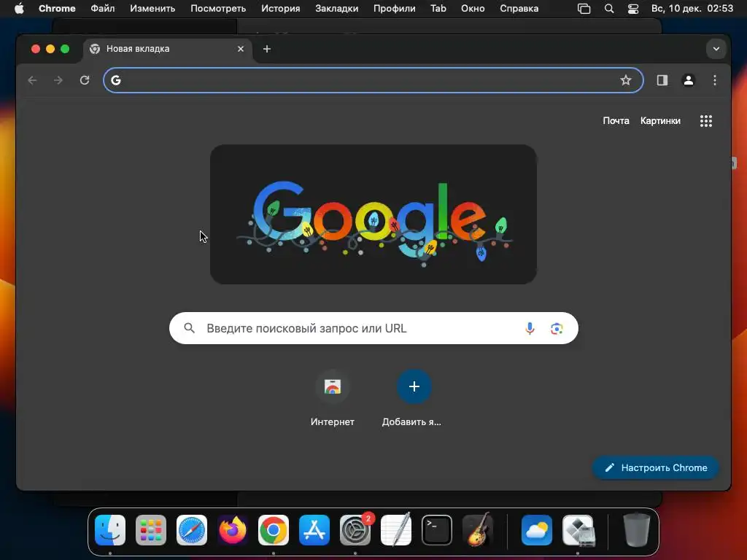The width and height of the screenshot is (747, 560).
Task: Open Spotlight search in menu bar
Action: point(609,9)
